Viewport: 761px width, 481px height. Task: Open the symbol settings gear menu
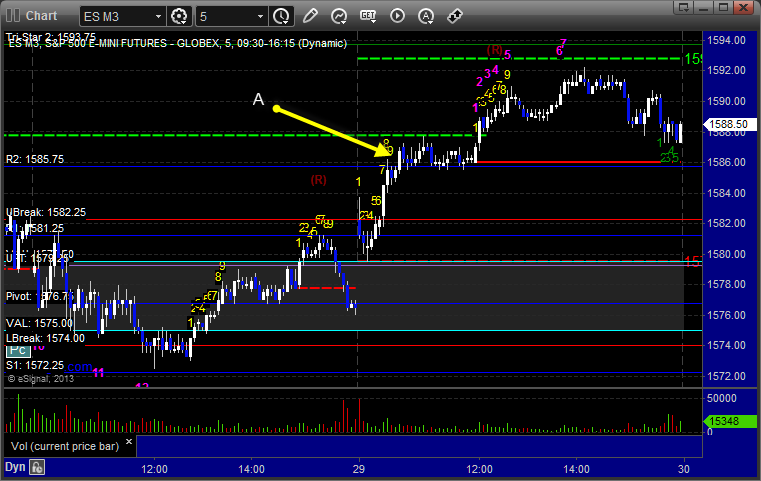(x=179, y=17)
